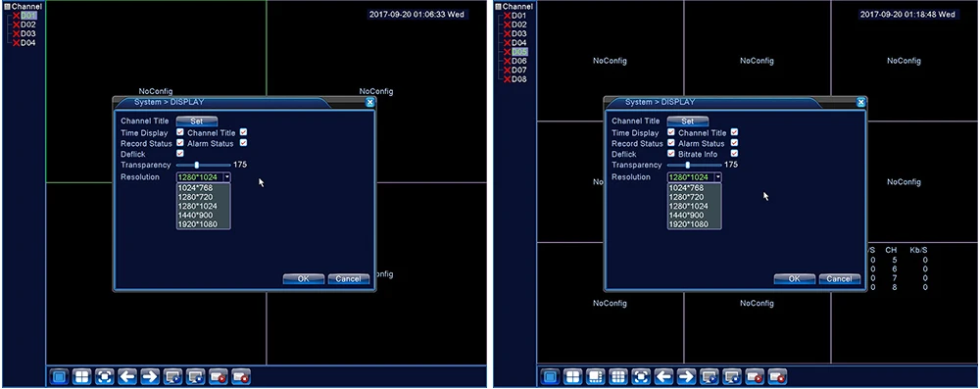Click red stop-record icon in left toolbar
The height and width of the screenshot is (389, 980).
pos(241,376)
